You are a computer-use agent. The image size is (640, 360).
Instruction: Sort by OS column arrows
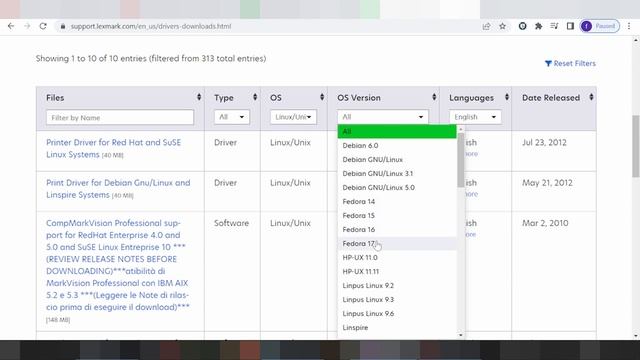click(x=322, y=97)
